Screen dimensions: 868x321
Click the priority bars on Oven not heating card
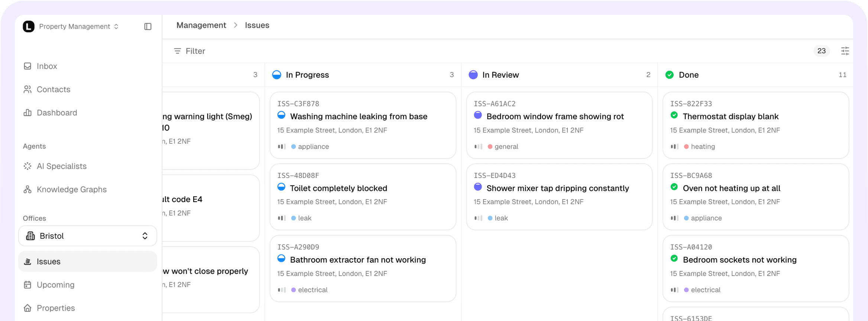tap(674, 218)
